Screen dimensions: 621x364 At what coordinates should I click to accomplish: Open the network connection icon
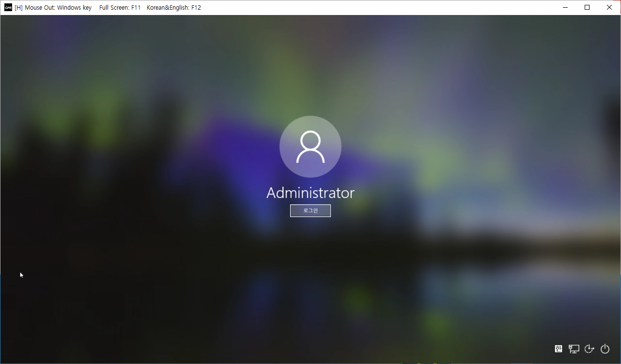tap(574, 349)
